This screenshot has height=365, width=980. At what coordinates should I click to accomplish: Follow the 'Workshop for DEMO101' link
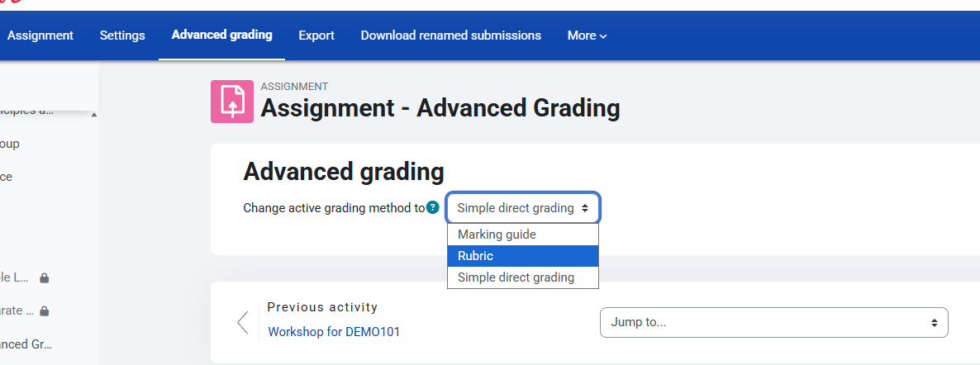click(x=334, y=332)
